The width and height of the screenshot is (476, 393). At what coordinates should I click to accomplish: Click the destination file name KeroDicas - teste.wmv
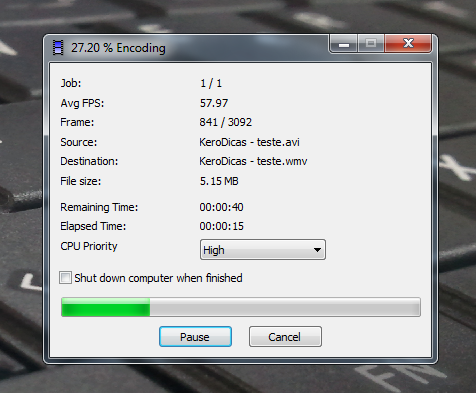(253, 161)
